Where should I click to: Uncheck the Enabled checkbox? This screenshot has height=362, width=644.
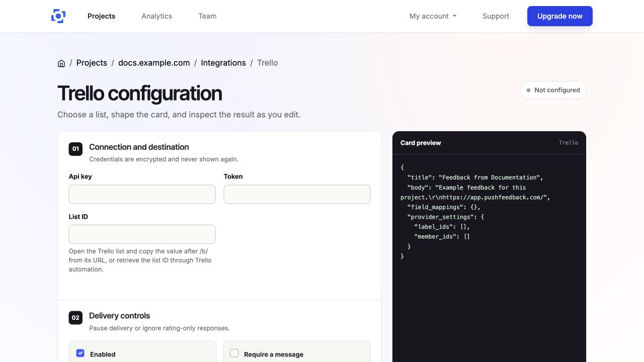click(80, 353)
